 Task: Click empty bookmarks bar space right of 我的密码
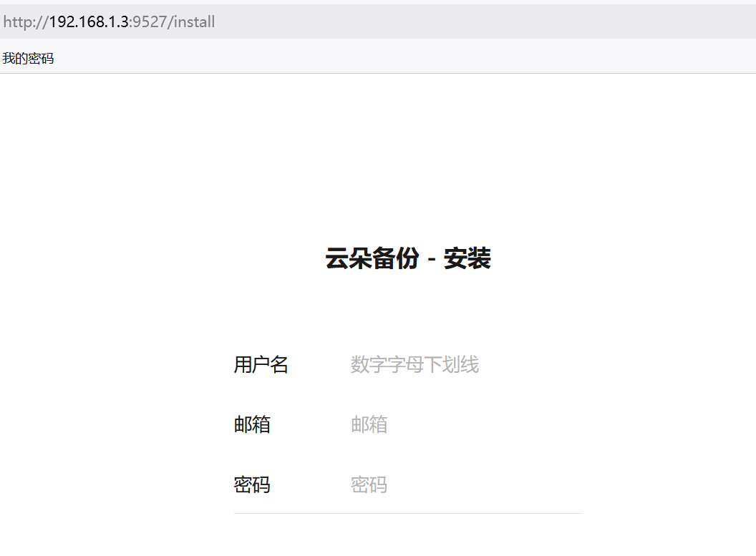[358, 59]
